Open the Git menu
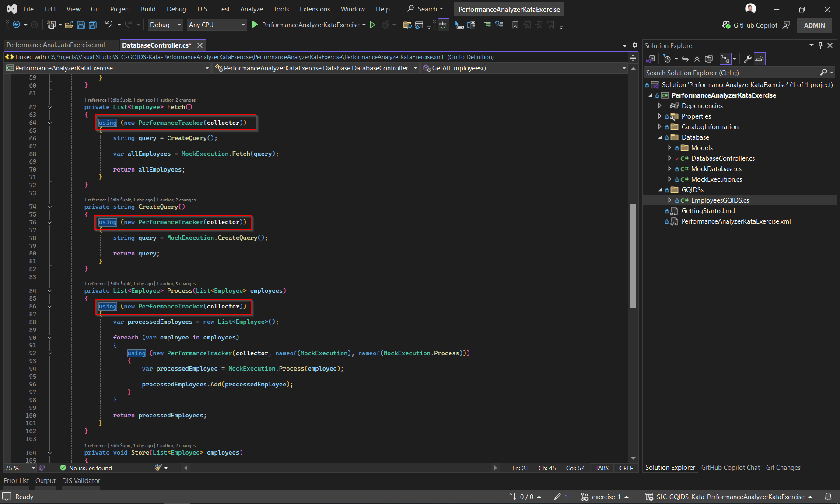This screenshot has height=504, width=840. 95,9
